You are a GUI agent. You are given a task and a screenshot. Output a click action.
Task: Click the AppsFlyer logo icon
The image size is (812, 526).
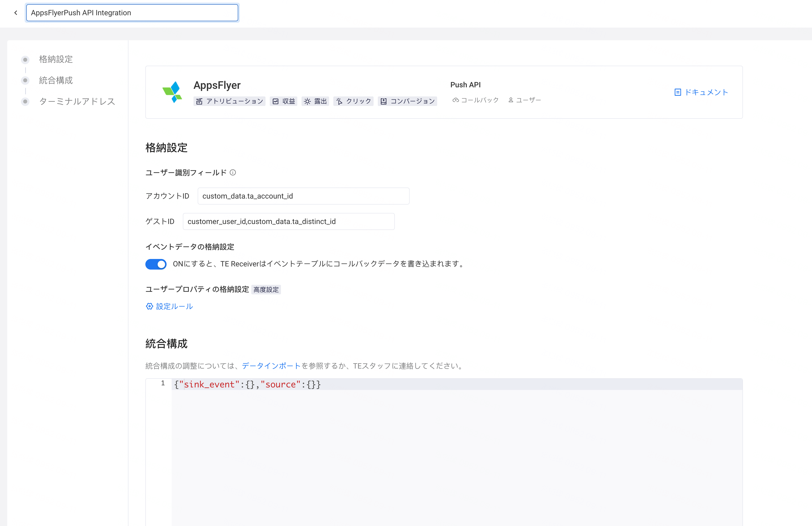pyautogui.click(x=172, y=92)
